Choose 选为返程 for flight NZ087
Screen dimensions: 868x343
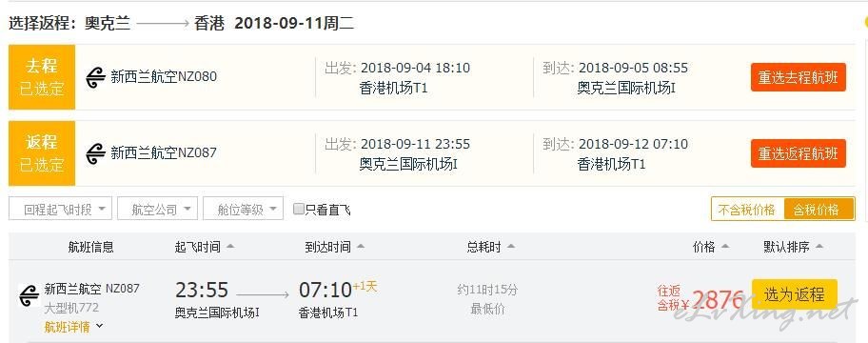click(795, 294)
